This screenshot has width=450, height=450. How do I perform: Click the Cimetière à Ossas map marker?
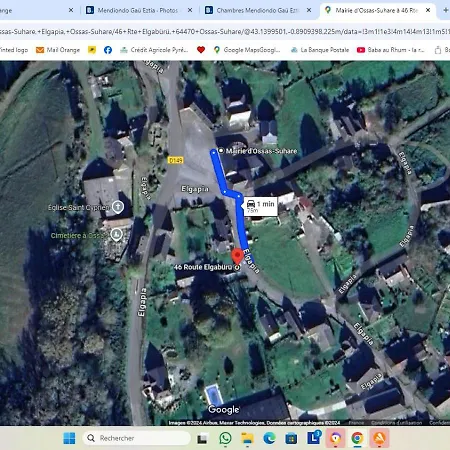[x=116, y=235]
